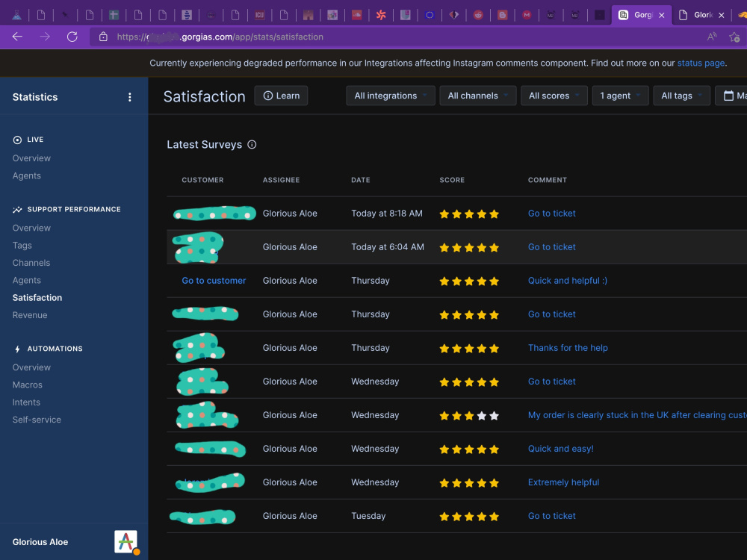Open Go to ticket for Tuesday survey
747x560 pixels.
click(552, 516)
